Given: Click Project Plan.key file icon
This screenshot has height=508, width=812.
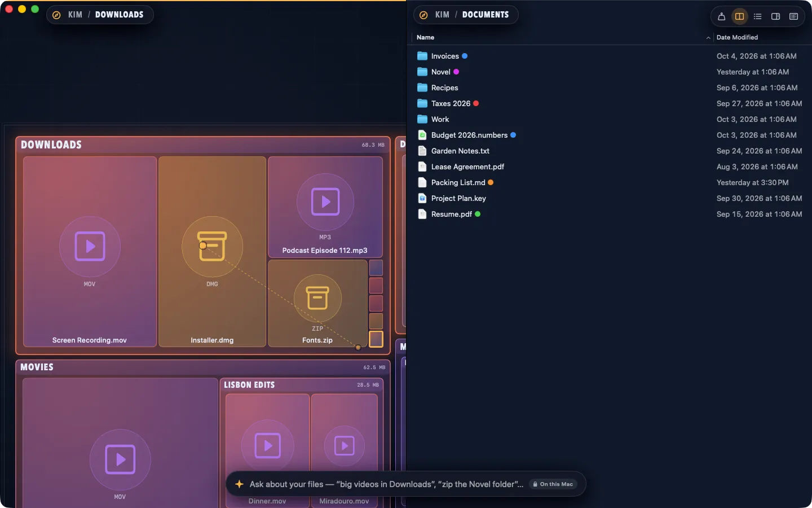Looking at the screenshot, I should [422, 198].
